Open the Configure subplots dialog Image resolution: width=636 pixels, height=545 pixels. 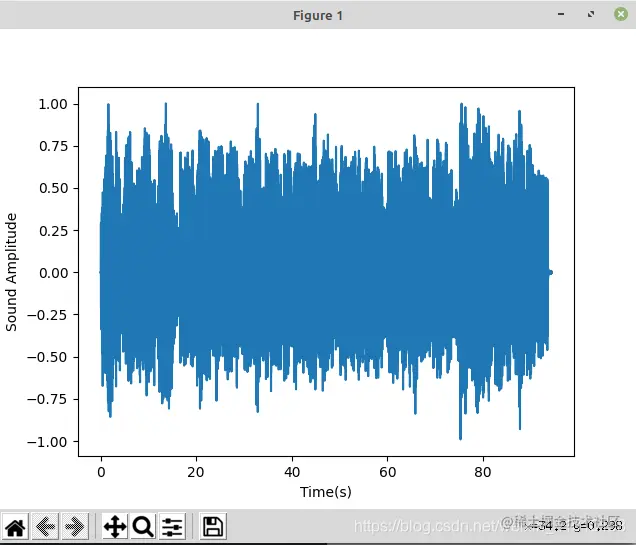click(x=172, y=526)
